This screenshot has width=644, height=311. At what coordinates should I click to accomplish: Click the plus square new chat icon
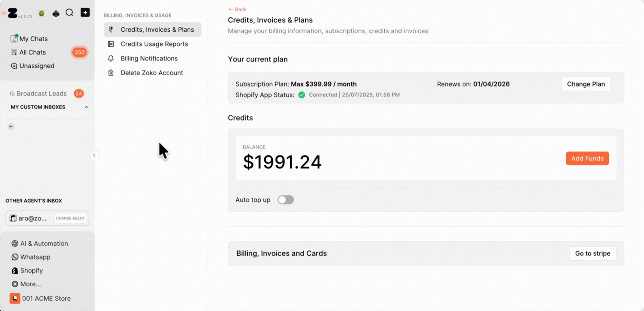(85, 13)
